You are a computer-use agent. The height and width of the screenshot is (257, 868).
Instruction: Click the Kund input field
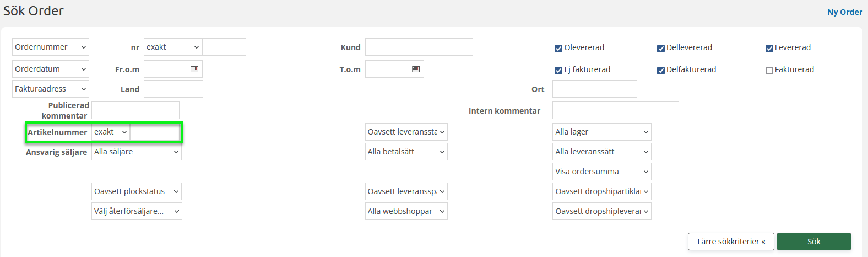(419, 47)
